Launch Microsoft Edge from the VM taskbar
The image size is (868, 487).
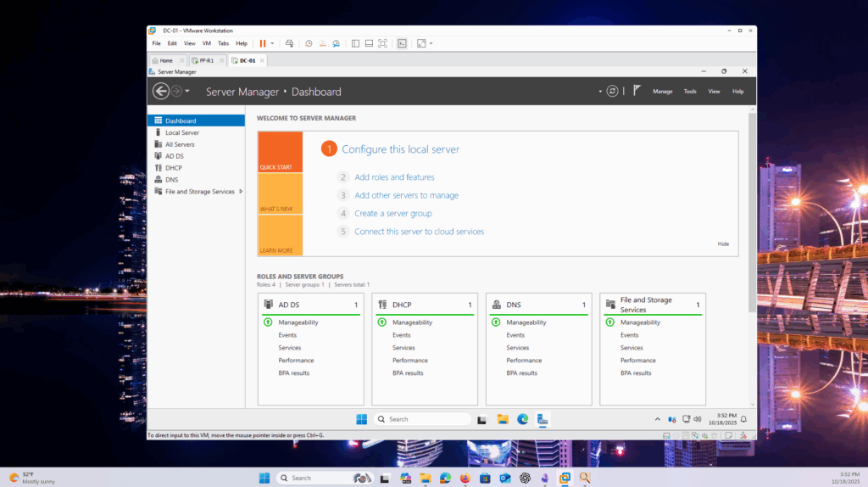tap(523, 419)
